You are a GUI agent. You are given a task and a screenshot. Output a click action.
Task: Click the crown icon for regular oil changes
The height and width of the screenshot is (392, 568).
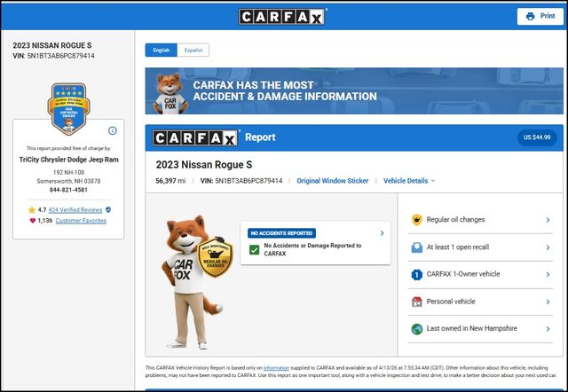tap(415, 220)
